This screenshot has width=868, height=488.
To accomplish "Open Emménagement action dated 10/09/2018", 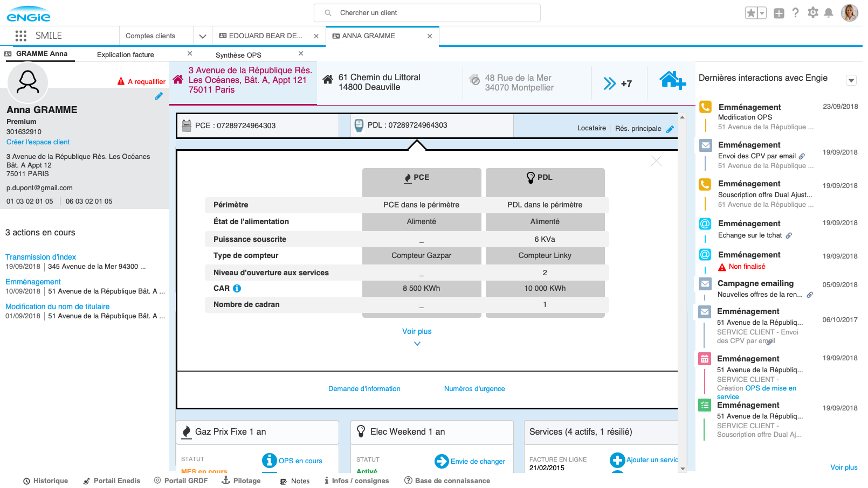I will [x=33, y=282].
